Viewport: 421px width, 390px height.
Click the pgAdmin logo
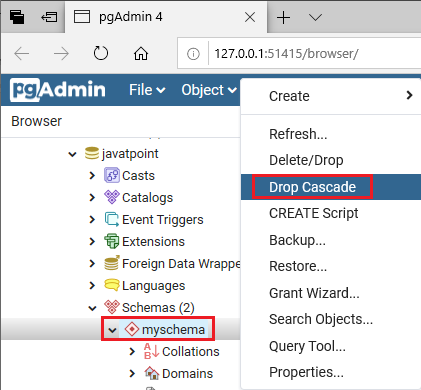pyautogui.click(x=58, y=90)
